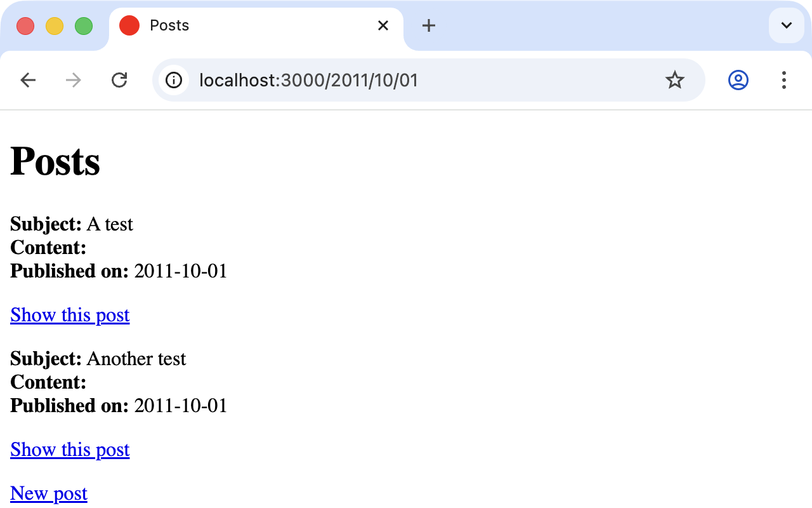This screenshot has height=508, width=812.
Task: Bookmark this page with the star
Action: click(675, 80)
